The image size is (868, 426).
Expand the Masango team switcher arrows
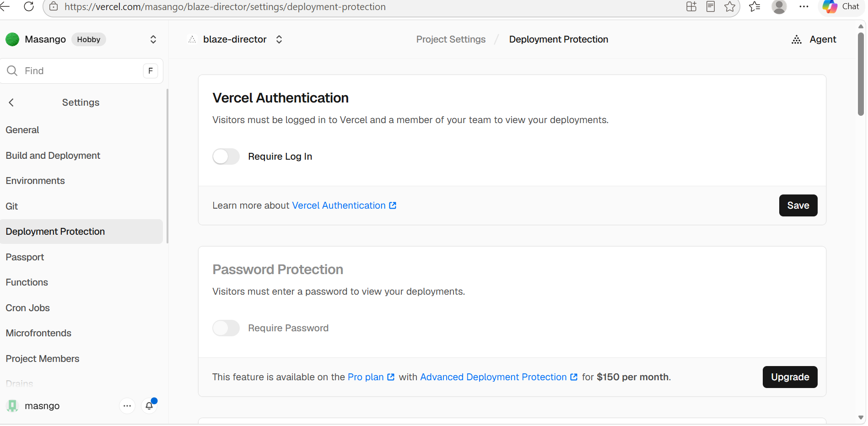(153, 39)
